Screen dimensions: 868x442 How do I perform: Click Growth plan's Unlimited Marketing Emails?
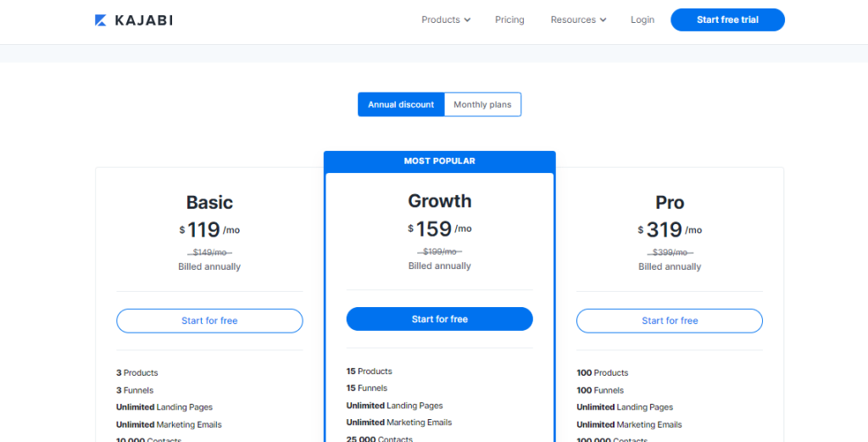[x=399, y=422]
